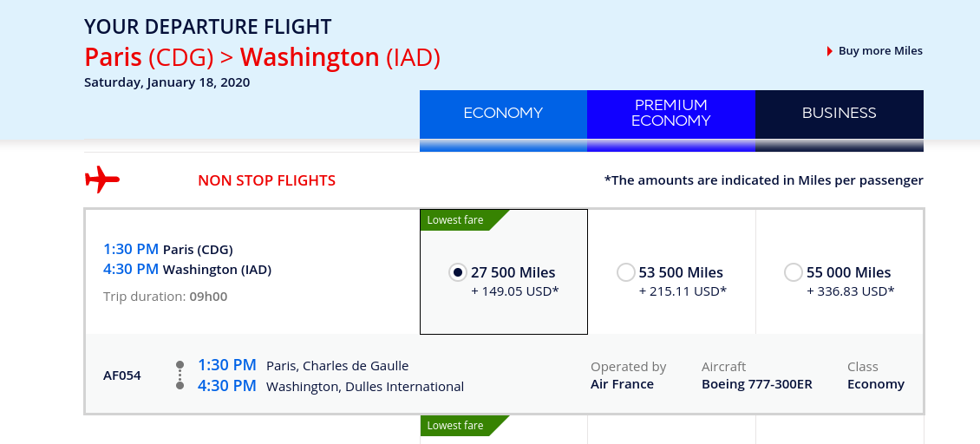Click the NON STOP FLIGHTS section heading

266,180
